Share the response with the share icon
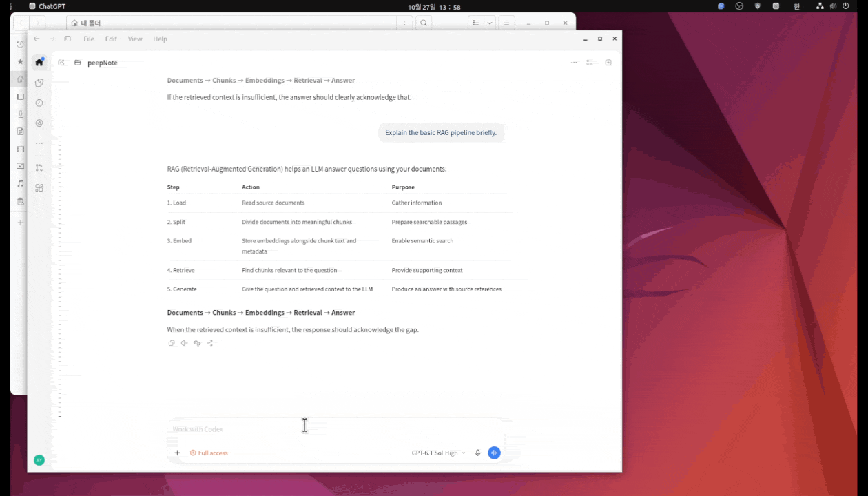The width and height of the screenshot is (868, 496). point(210,343)
